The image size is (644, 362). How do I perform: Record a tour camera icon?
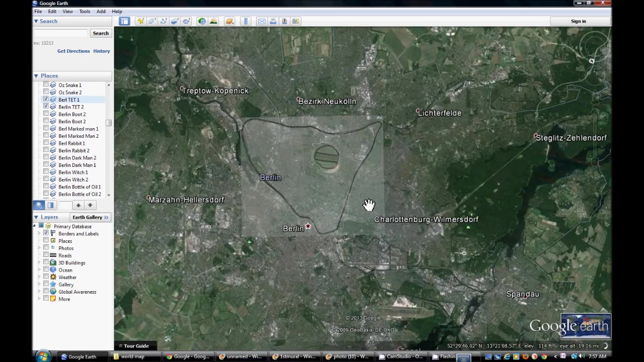[x=186, y=21]
